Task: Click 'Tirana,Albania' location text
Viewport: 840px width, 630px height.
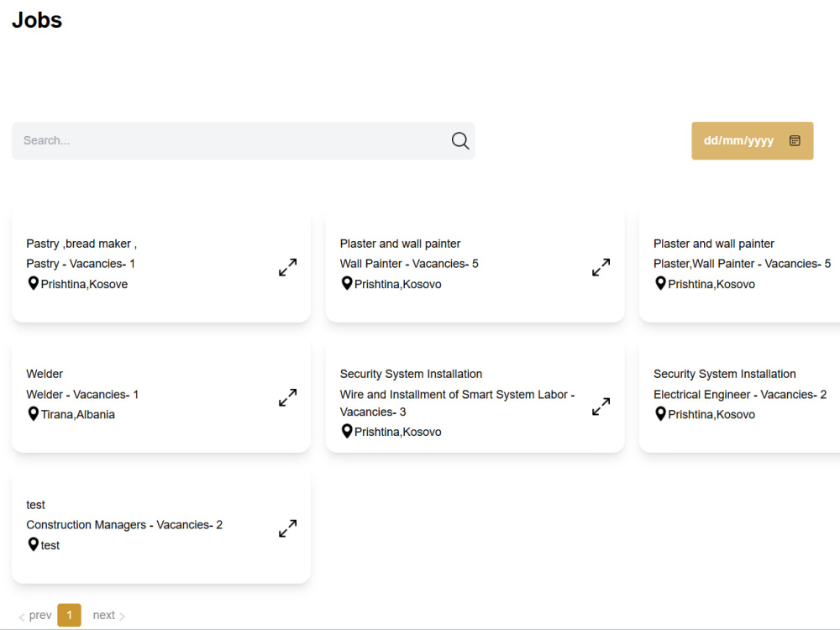Action: click(x=77, y=415)
